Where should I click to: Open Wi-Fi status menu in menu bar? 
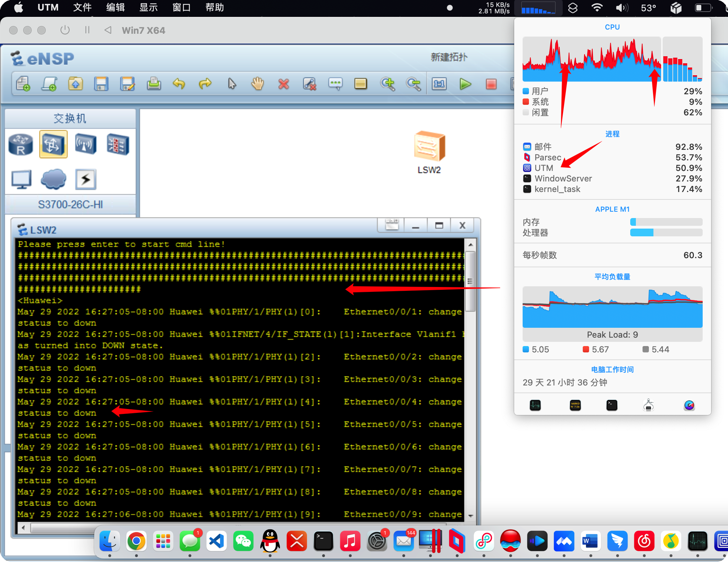597,8
